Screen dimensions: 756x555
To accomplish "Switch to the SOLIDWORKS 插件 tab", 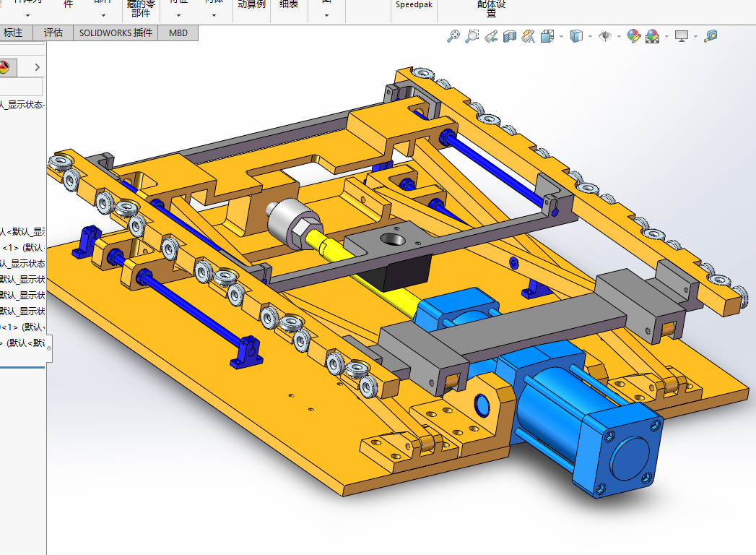I will (116, 33).
